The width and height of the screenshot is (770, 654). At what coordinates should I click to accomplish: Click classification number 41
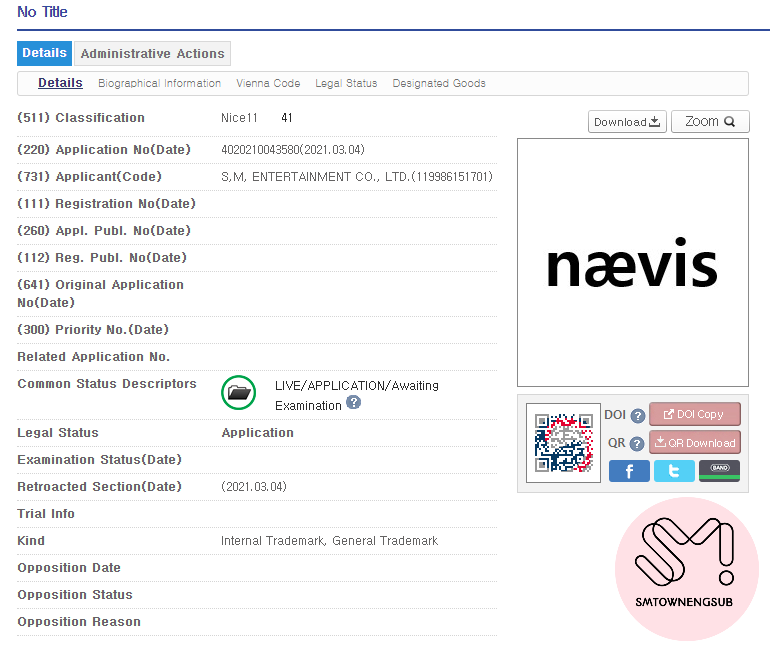pos(287,118)
